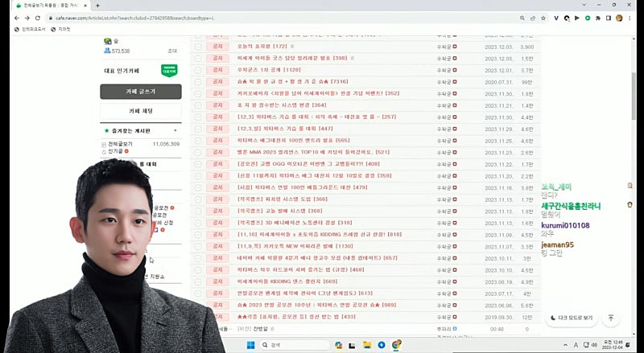Viewport: 644px width, 353px height.
Task: Open File Explorer from the taskbar
Action: pyautogui.click(x=367, y=345)
